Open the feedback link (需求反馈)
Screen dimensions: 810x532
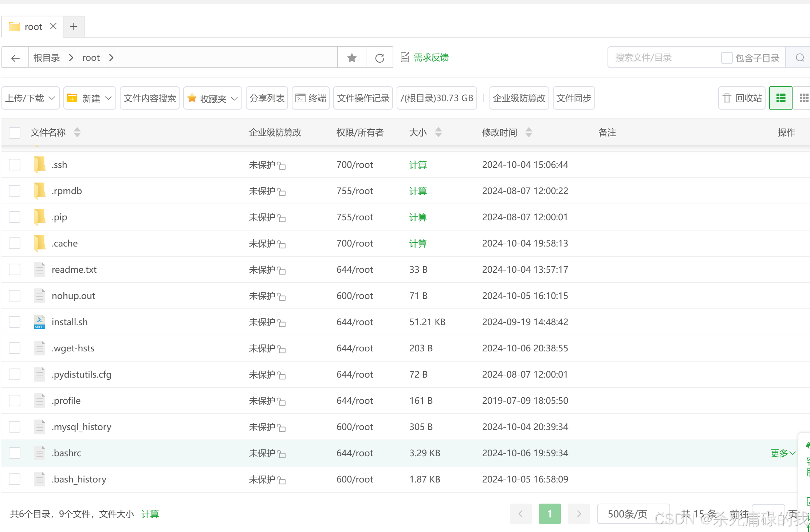pyautogui.click(x=425, y=58)
